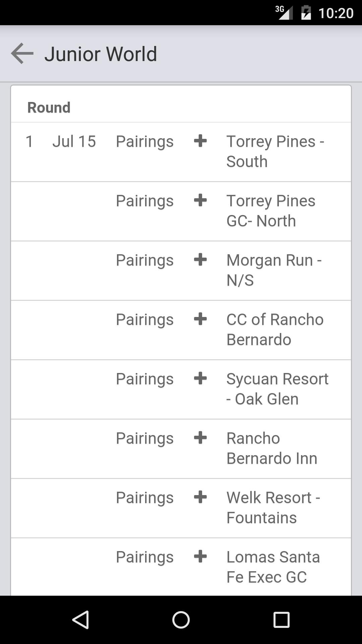Open the recent apps square button
362x644 pixels.
(x=282, y=620)
